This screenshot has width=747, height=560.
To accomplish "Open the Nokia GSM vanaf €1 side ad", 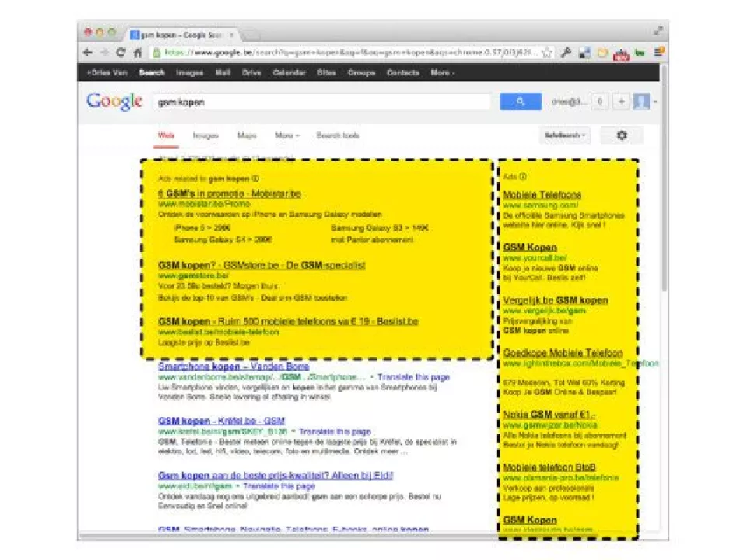I will [x=549, y=415].
